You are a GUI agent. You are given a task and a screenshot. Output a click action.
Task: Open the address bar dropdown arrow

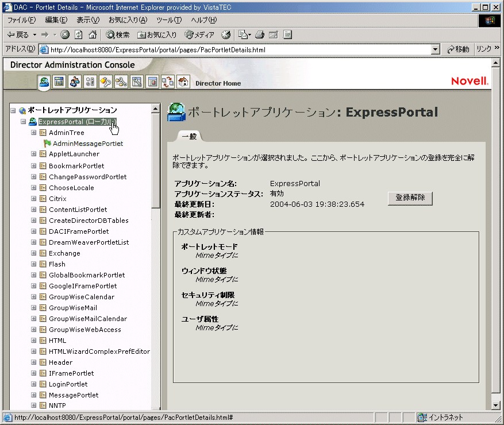click(x=436, y=49)
